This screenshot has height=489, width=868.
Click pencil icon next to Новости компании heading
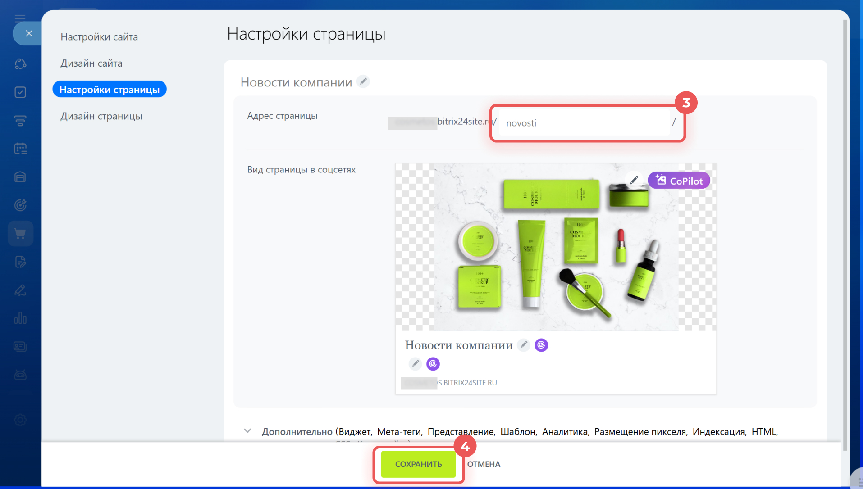pos(363,81)
